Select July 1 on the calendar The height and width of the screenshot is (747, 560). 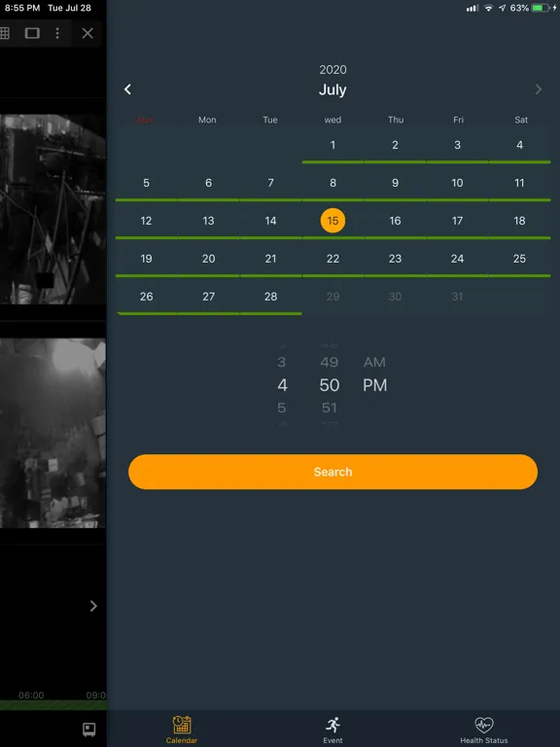point(332,145)
